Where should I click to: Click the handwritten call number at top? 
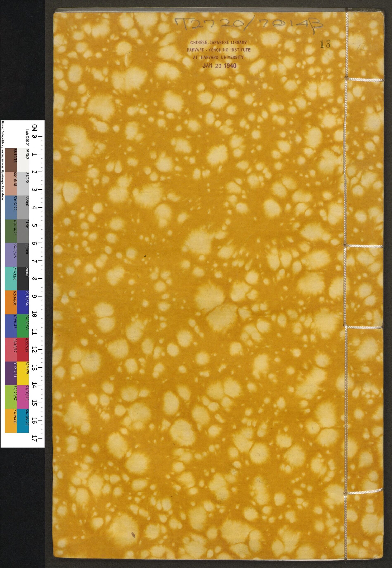pyautogui.click(x=248, y=25)
